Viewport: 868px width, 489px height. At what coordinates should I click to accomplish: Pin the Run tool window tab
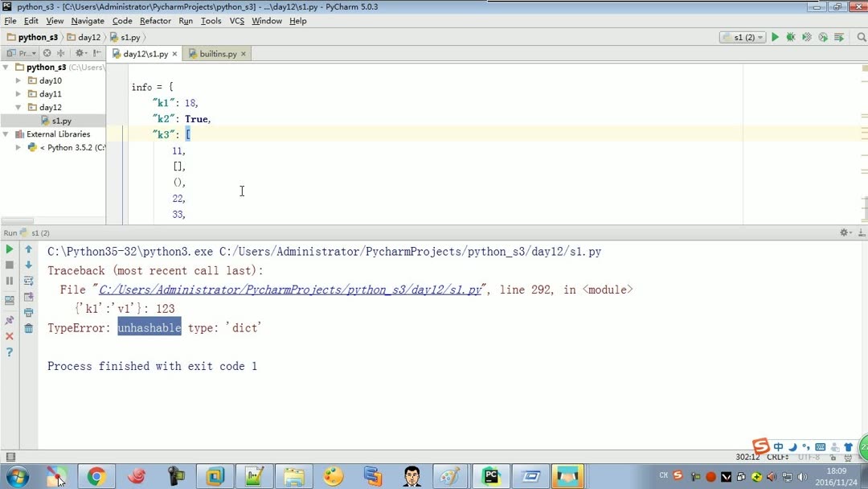pos(9,318)
